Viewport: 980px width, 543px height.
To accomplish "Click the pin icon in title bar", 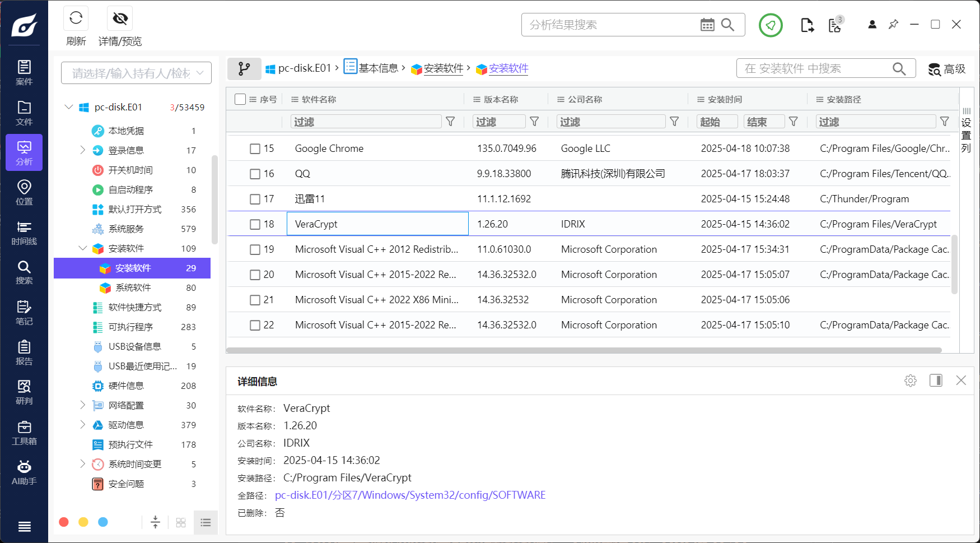I will [x=893, y=25].
